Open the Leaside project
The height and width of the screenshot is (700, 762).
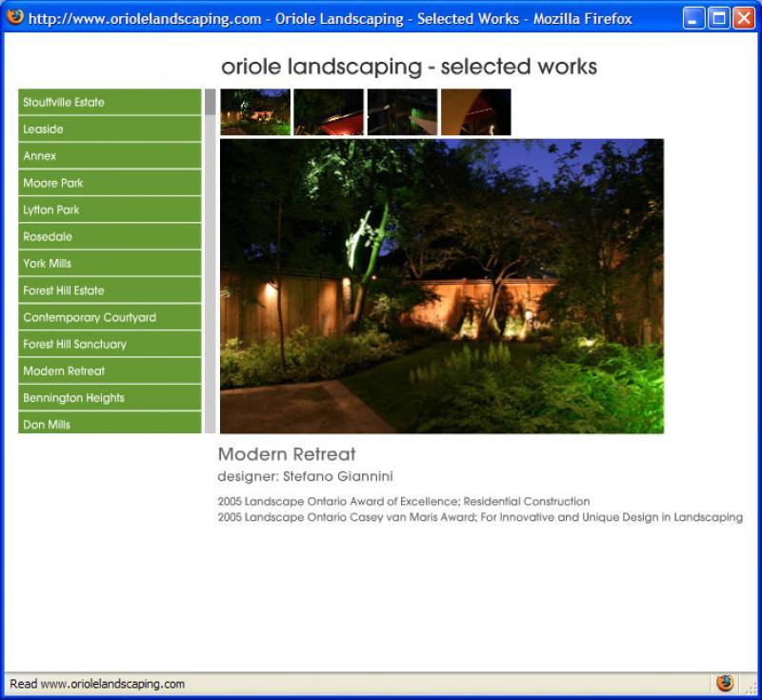[110, 129]
